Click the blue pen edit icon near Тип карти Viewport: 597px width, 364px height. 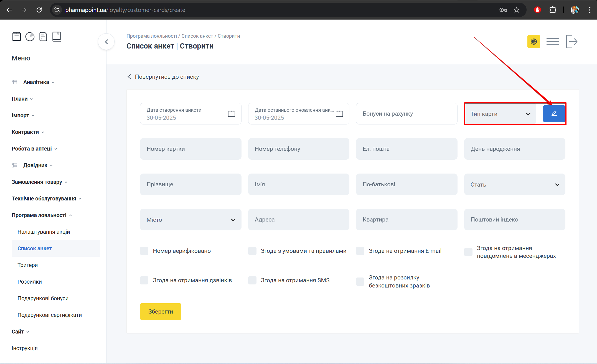[x=554, y=113]
